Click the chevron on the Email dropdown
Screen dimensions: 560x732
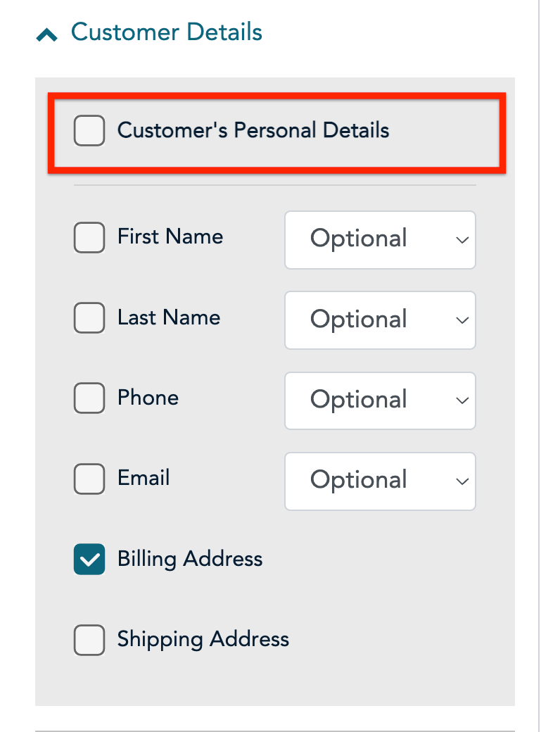tap(462, 481)
